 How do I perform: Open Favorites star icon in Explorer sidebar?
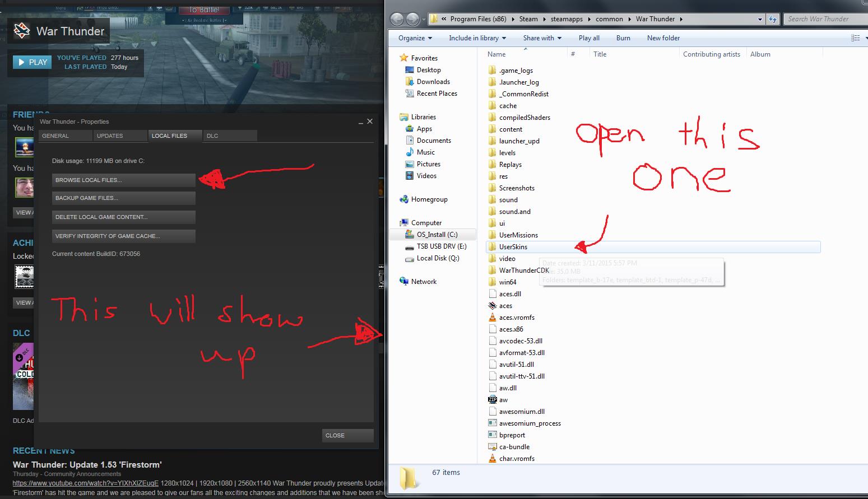pyautogui.click(x=403, y=58)
